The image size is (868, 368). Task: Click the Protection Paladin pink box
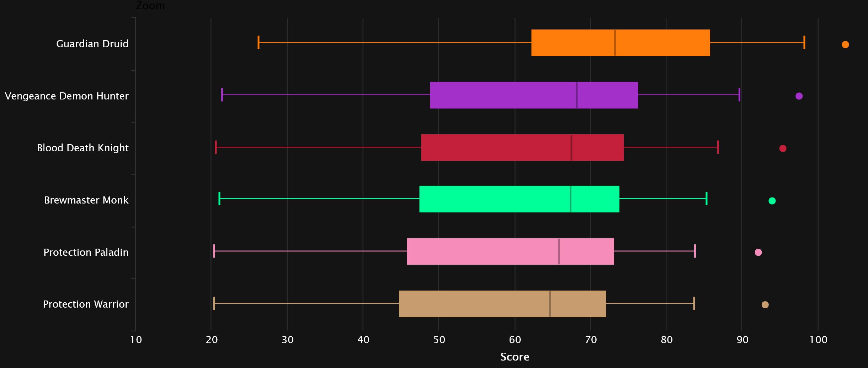tap(510, 251)
